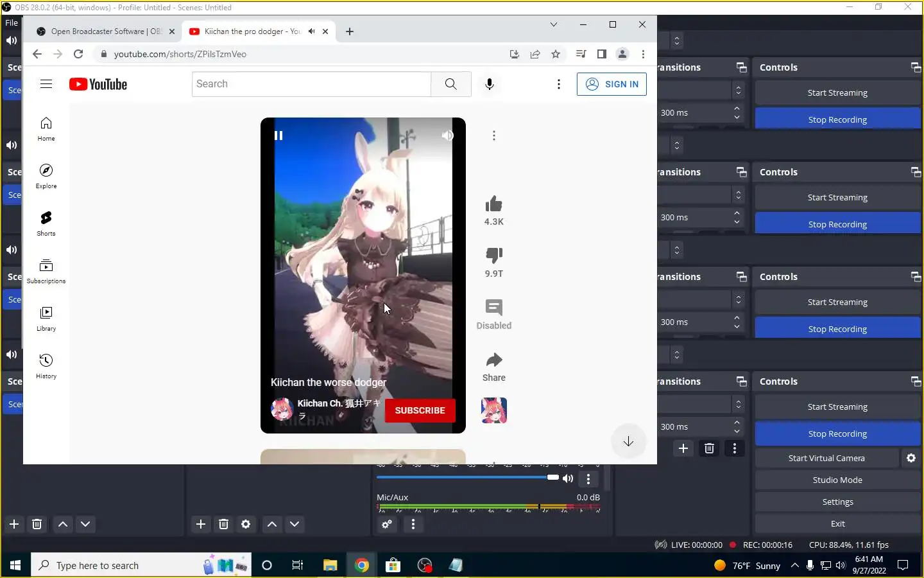Viewport: 924px width, 578px height.
Task: Open YouTube Home in sidebar
Action: 46,128
